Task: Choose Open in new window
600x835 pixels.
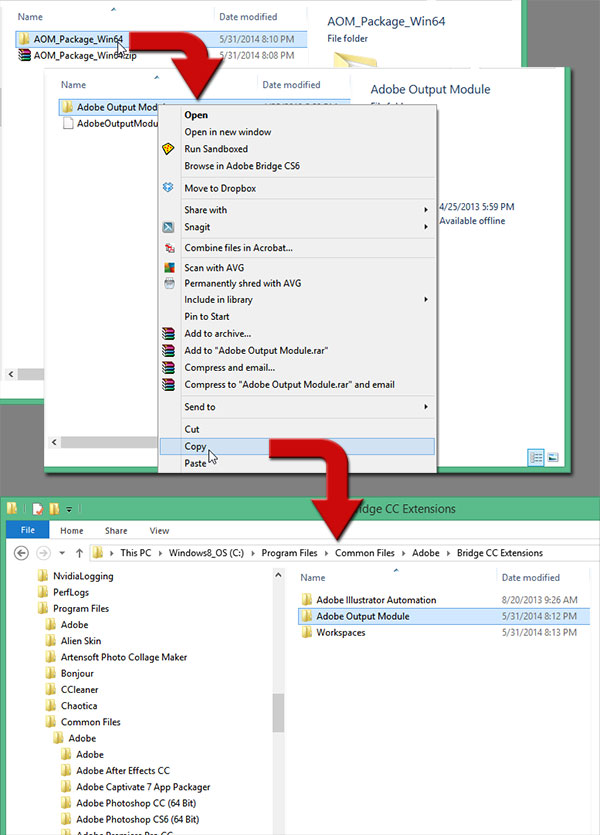Action: 228,132
